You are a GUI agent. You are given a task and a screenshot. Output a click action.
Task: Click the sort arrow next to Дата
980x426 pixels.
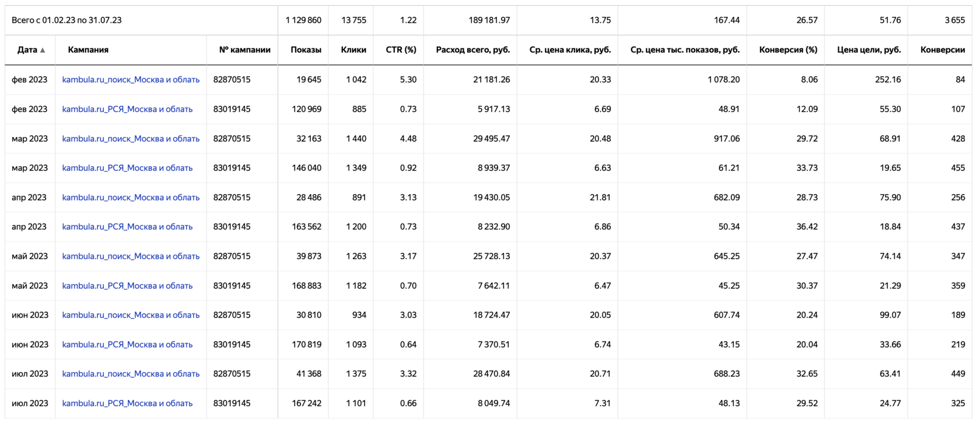[x=43, y=50]
